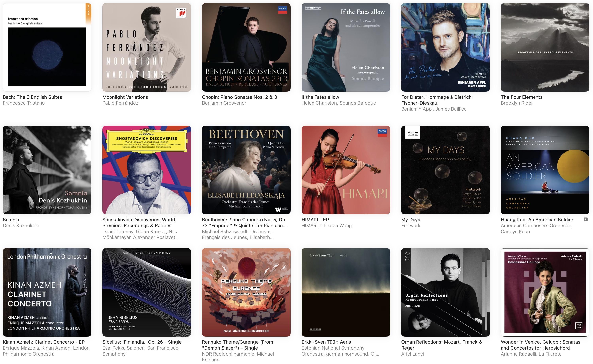Open the Moonlight Variations album cover
Viewport: 593px width, 364px height.
point(146,47)
